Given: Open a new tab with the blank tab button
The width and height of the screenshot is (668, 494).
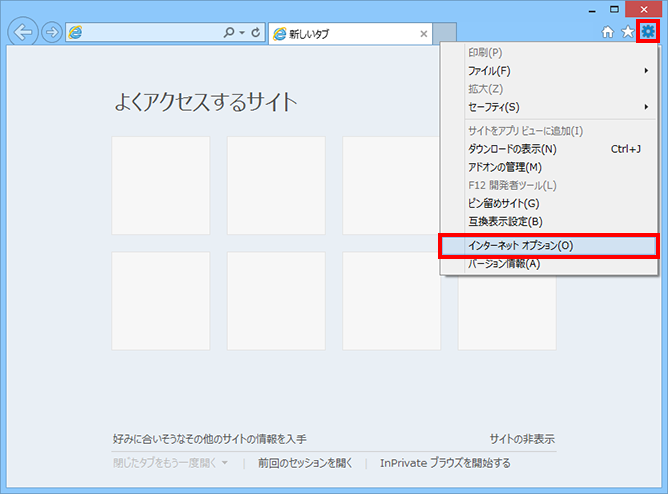Looking at the screenshot, I should pyautogui.click(x=446, y=34).
